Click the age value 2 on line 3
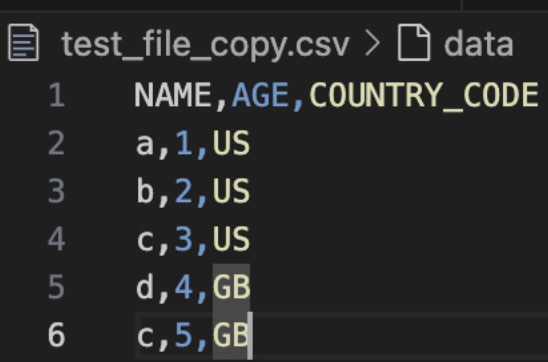Screen dimensions: 548x362 click(x=184, y=191)
